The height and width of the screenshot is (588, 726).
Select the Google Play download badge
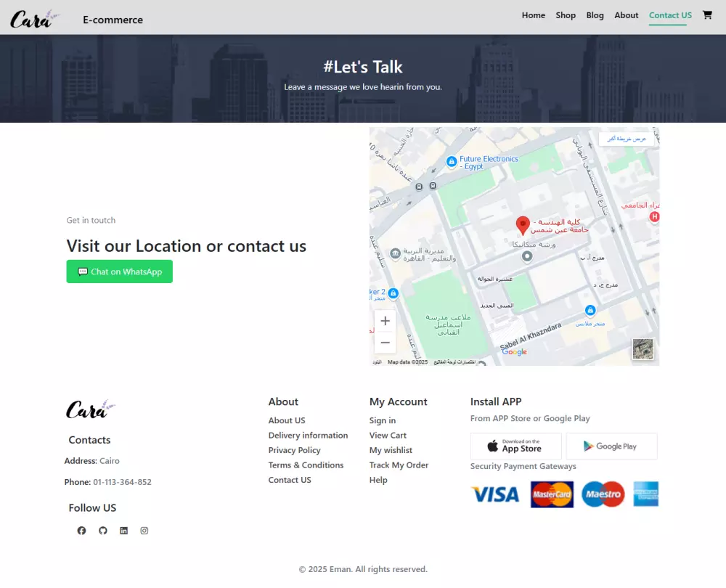611,446
